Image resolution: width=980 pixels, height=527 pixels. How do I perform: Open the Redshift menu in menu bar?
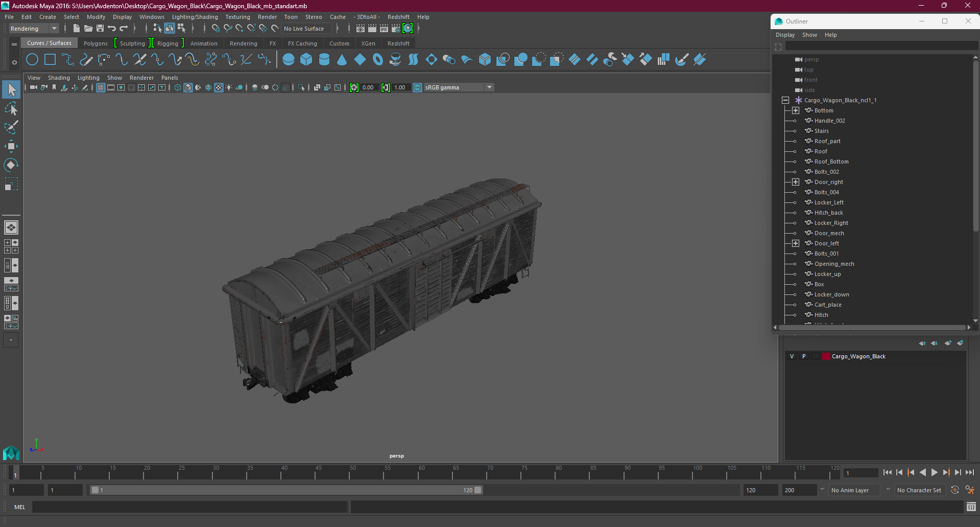click(x=398, y=17)
